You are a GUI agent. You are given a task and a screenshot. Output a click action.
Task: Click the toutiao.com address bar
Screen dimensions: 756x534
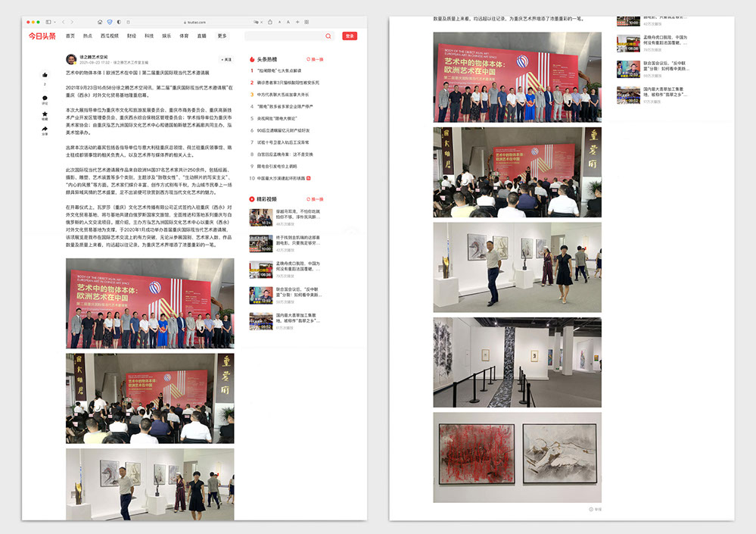pyautogui.click(x=195, y=22)
